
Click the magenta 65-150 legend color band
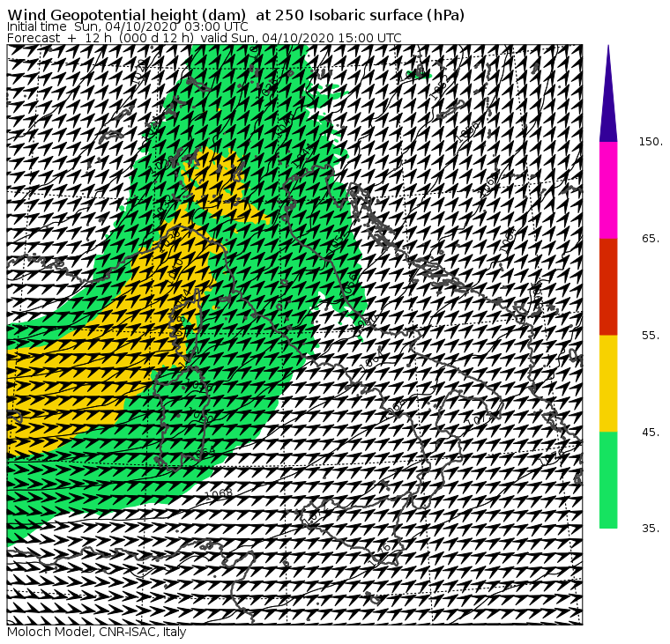[608, 190]
